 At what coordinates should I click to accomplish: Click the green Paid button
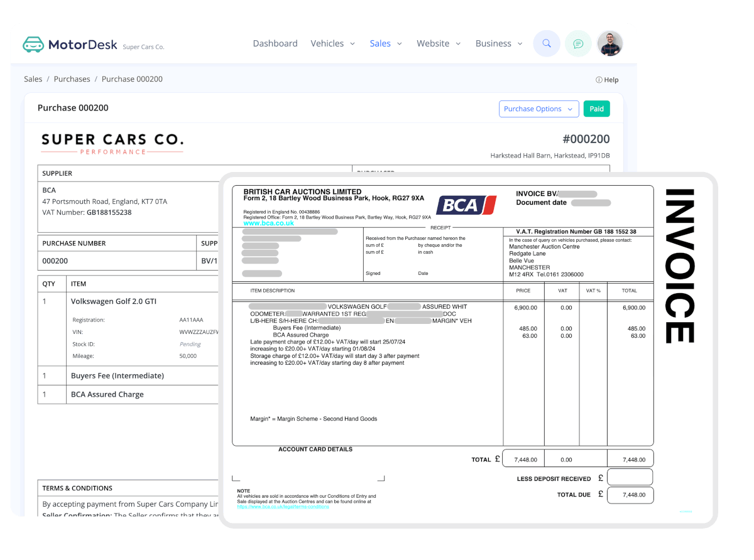pos(596,109)
